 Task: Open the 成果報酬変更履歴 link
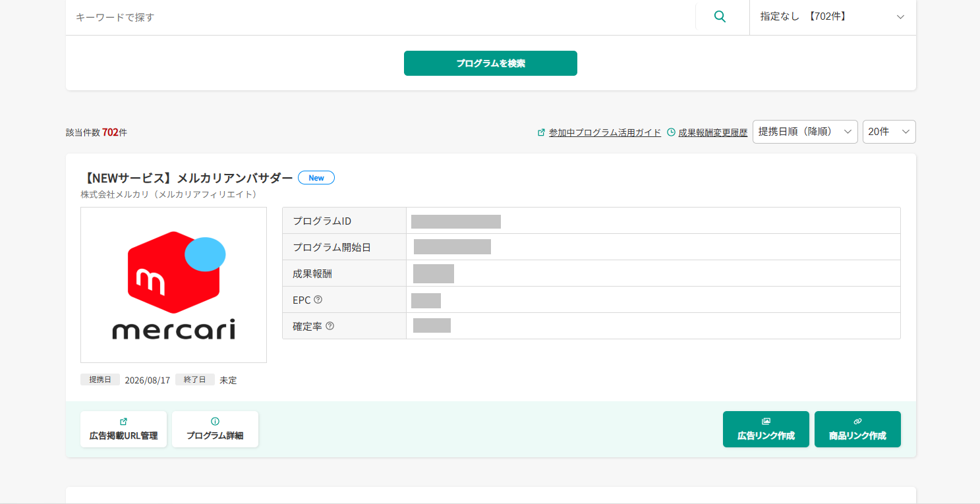(713, 132)
